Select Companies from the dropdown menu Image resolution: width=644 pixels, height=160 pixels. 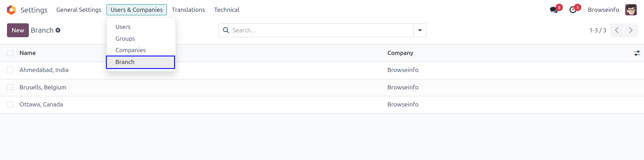130,50
